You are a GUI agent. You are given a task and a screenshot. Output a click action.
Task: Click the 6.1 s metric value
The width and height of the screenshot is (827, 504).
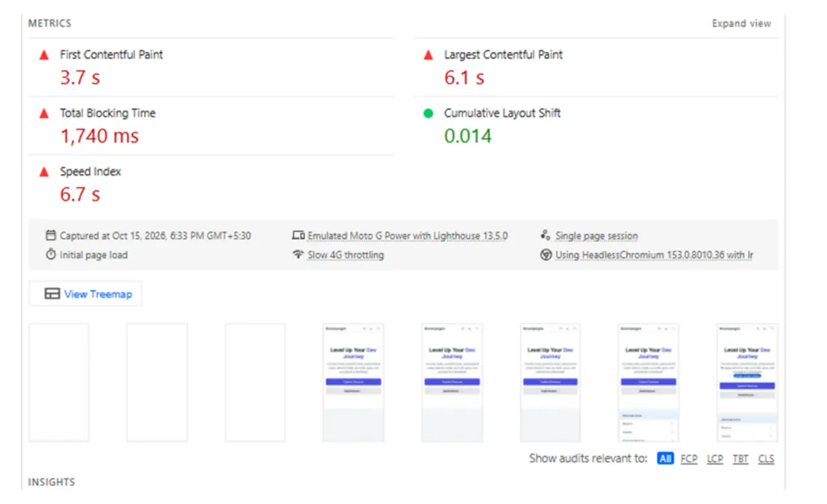[x=464, y=78]
